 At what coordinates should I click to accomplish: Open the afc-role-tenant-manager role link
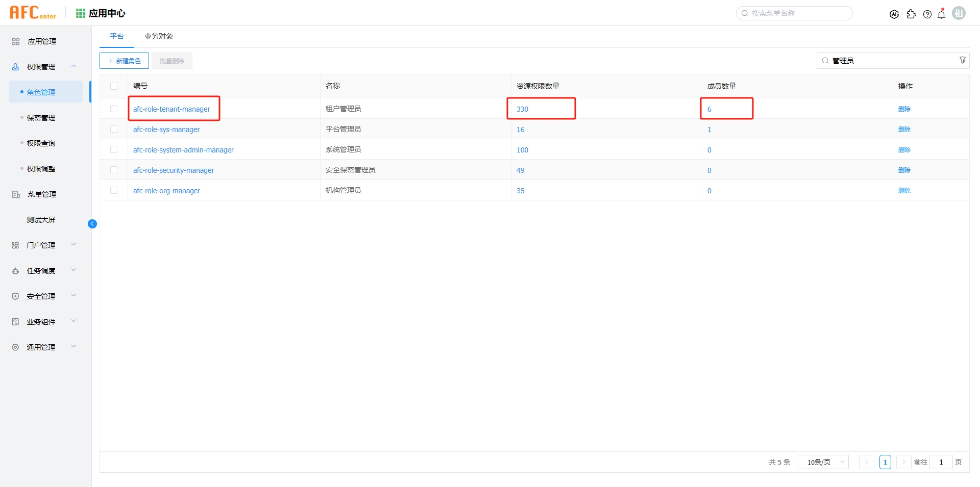(171, 109)
